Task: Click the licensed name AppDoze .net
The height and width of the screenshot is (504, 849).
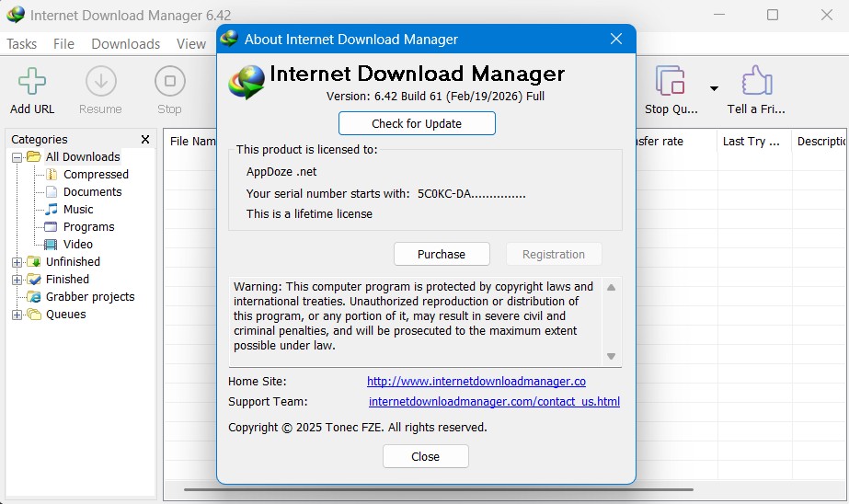Action: click(x=281, y=172)
